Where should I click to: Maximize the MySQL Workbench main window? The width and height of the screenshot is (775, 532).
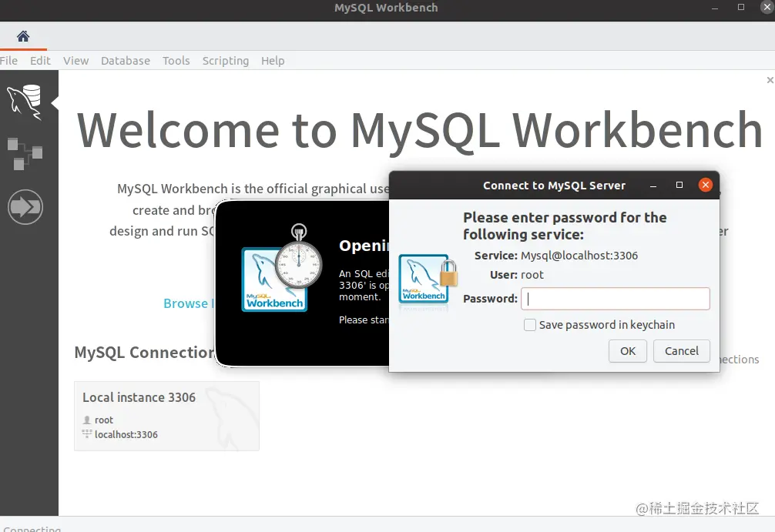[x=741, y=7]
